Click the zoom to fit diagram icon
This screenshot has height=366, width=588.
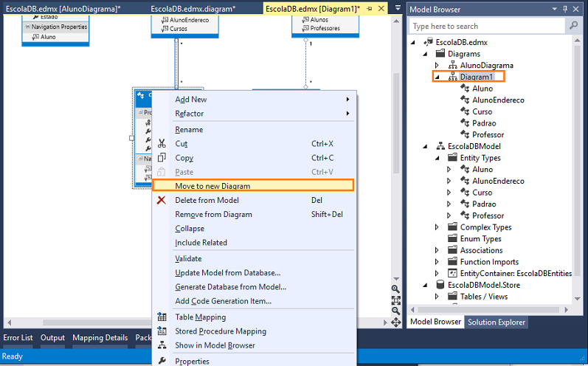[x=395, y=300]
